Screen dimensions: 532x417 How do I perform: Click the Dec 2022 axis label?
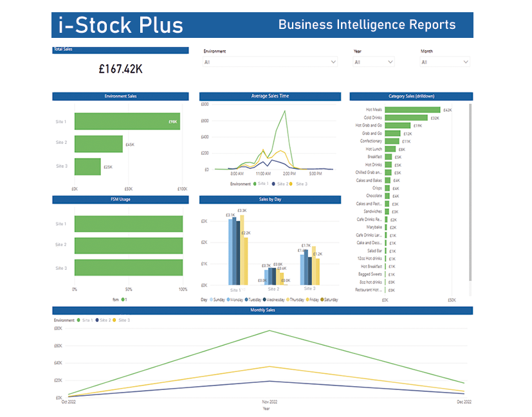tap(464, 402)
